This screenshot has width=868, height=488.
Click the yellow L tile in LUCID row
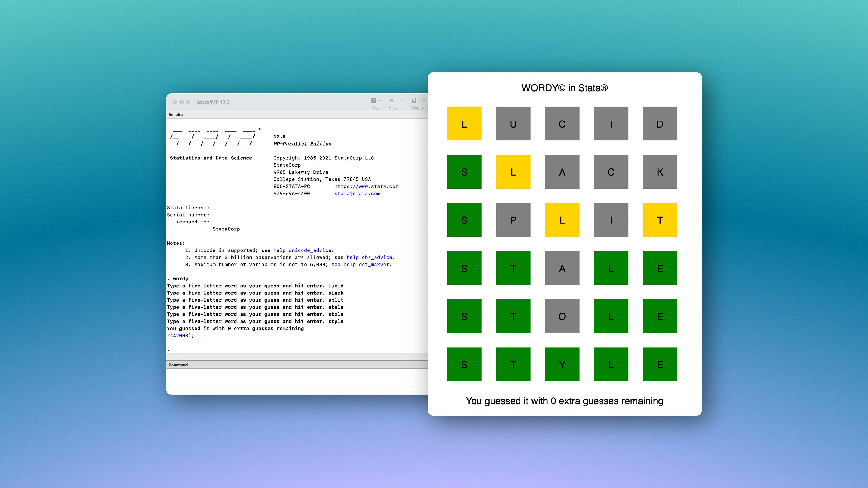[x=464, y=123]
